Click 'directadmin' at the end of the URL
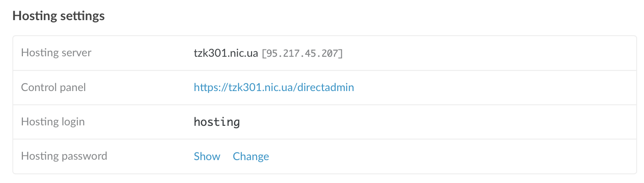Viewport: 644px width, 183px height. tap(325, 87)
